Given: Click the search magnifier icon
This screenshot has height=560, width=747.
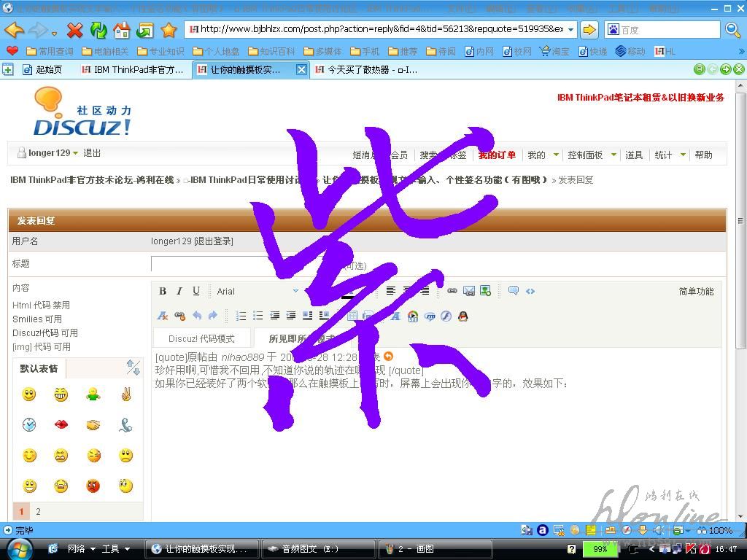Looking at the screenshot, I should (732, 29).
